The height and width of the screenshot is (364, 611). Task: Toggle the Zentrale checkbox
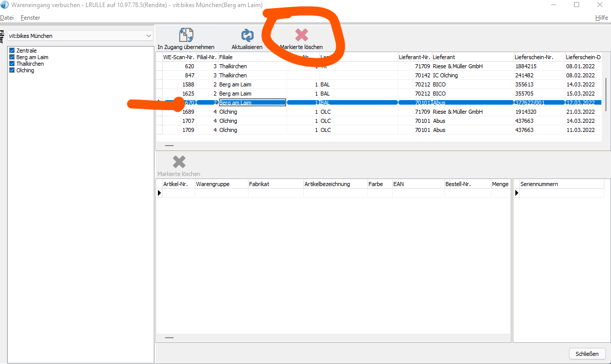point(12,51)
